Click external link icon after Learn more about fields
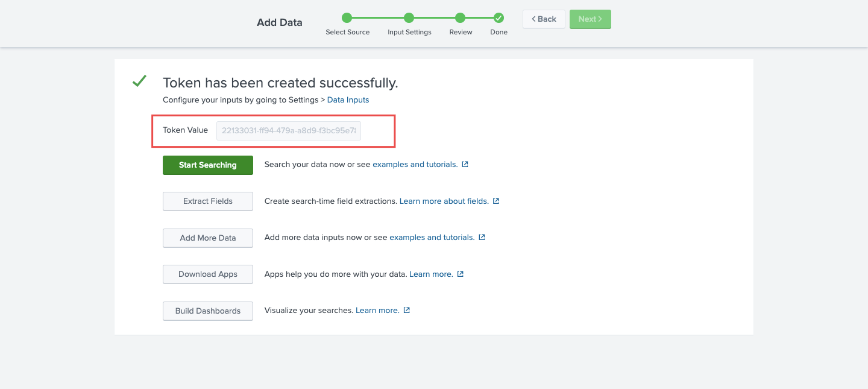 point(495,200)
